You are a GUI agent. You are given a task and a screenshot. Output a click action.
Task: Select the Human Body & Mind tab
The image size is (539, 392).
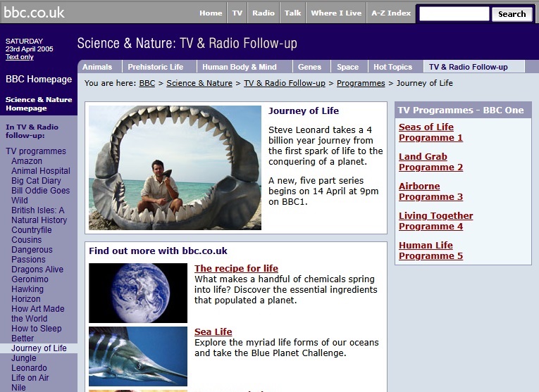pos(240,67)
